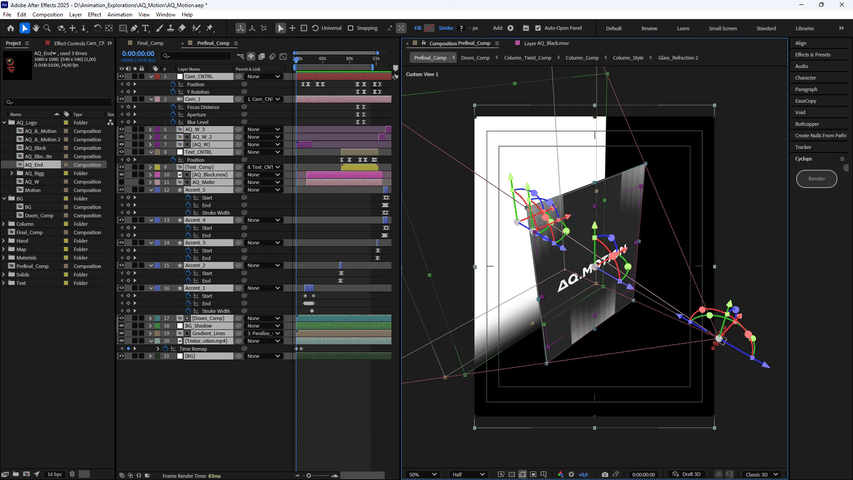Image resolution: width=853 pixels, height=480 pixels.
Task: Expand the Column folder in Project
Action: tap(4, 224)
